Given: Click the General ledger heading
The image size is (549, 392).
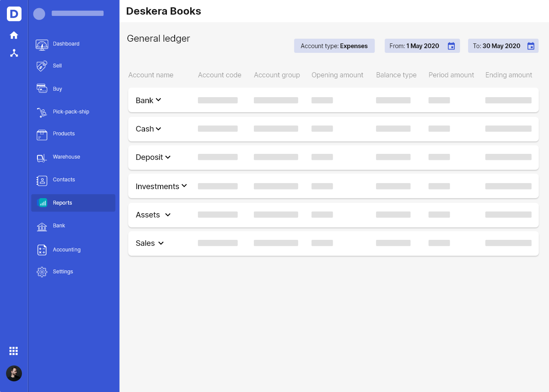Looking at the screenshot, I should pos(158,39).
